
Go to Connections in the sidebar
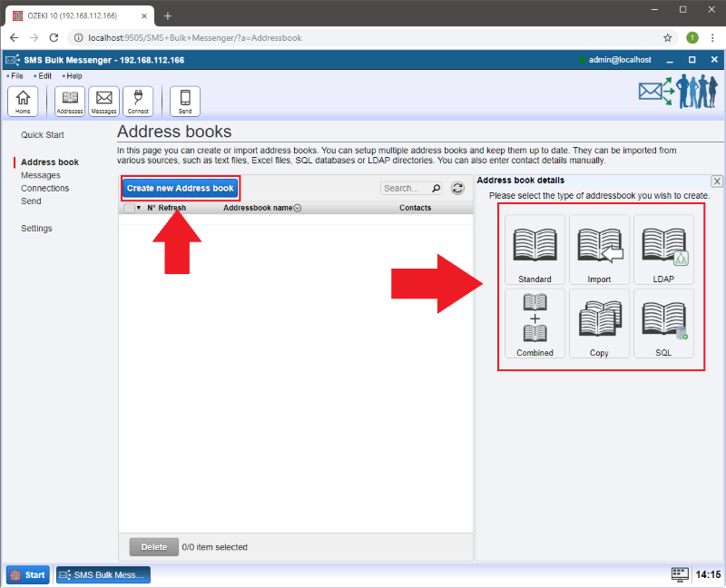click(44, 188)
